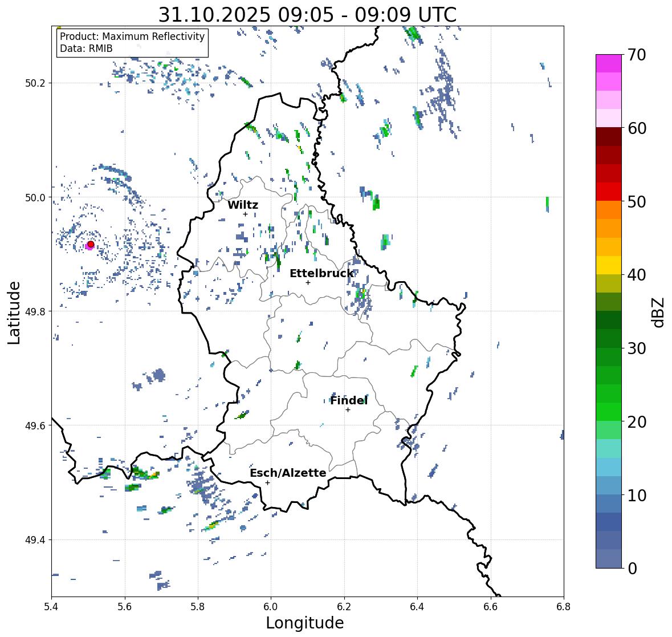Click the 49.6 latitude tick label
This screenshot has height=637, width=672.
tap(35, 425)
